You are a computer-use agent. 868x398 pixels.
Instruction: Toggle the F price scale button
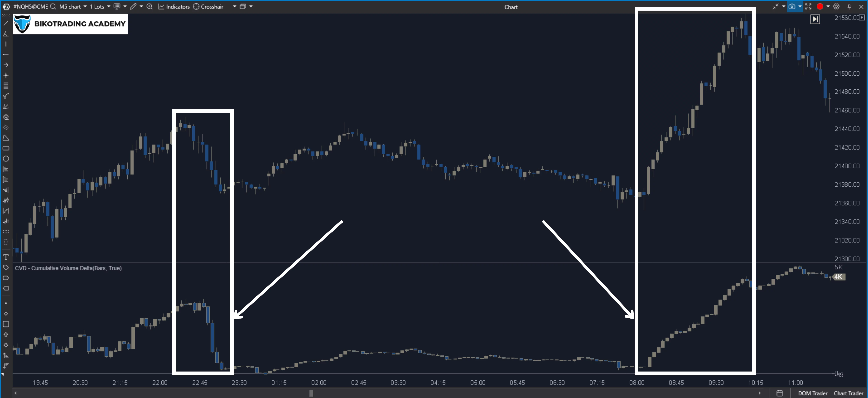click(x=862, y=18)
